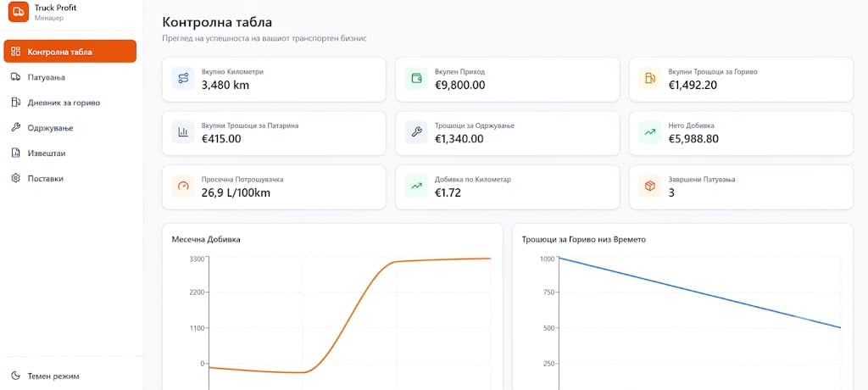The width and height of the screenshot is (868, 390).
Task: Select the €1.72 profit per km value
Action: coord(448,192)
